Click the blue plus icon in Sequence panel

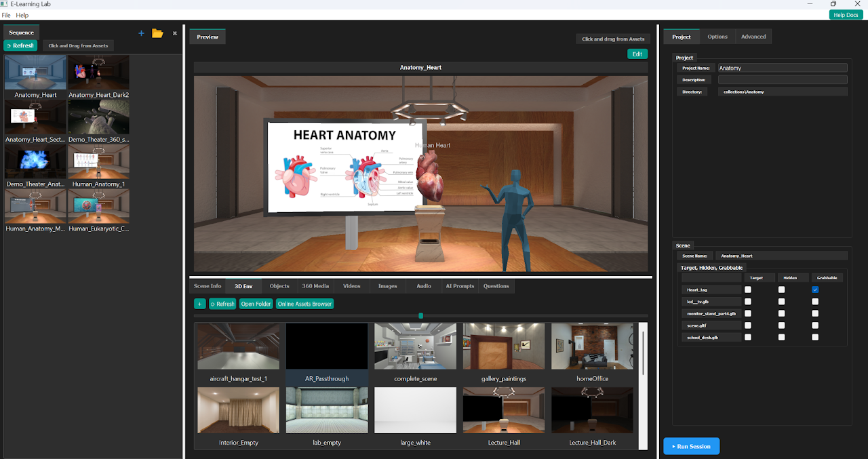point(141,33)
